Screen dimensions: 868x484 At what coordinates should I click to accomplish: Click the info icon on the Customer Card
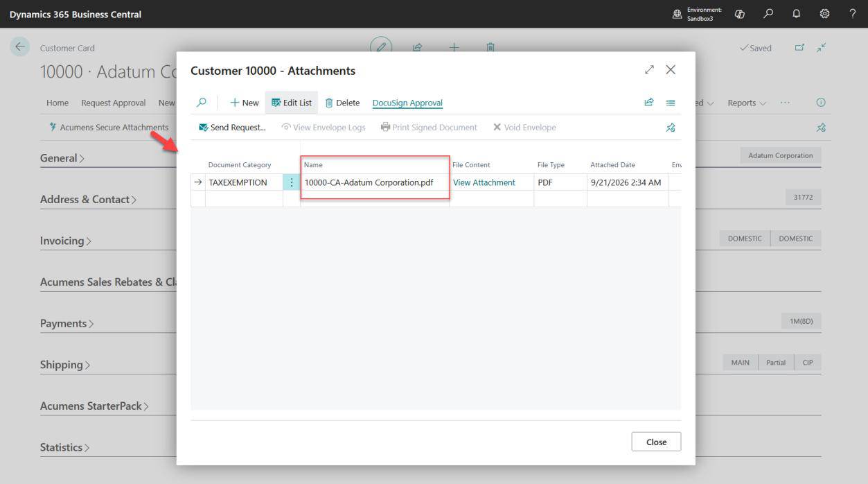tap(821, 103)
